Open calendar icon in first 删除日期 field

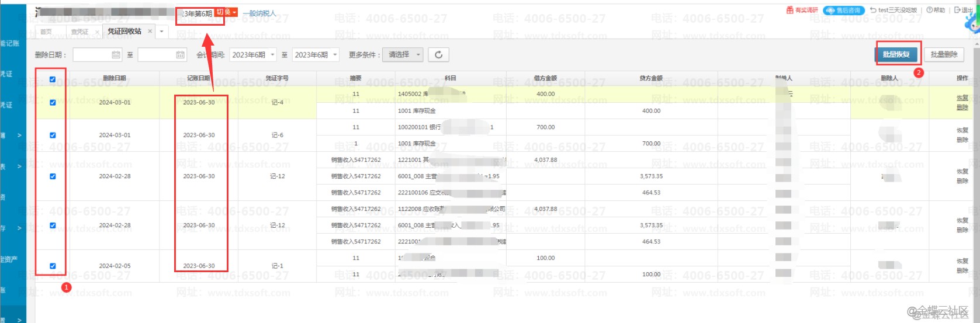pos(116,55)
